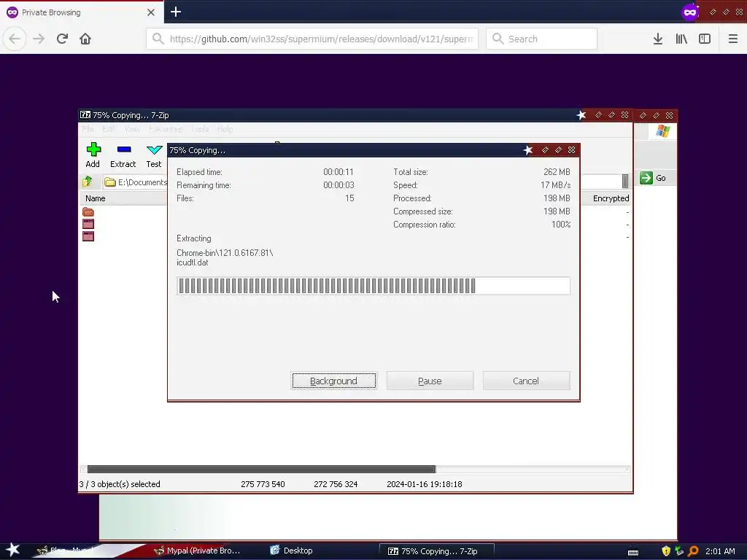Open the Edit menu in 7-Zip

[108, 129]
